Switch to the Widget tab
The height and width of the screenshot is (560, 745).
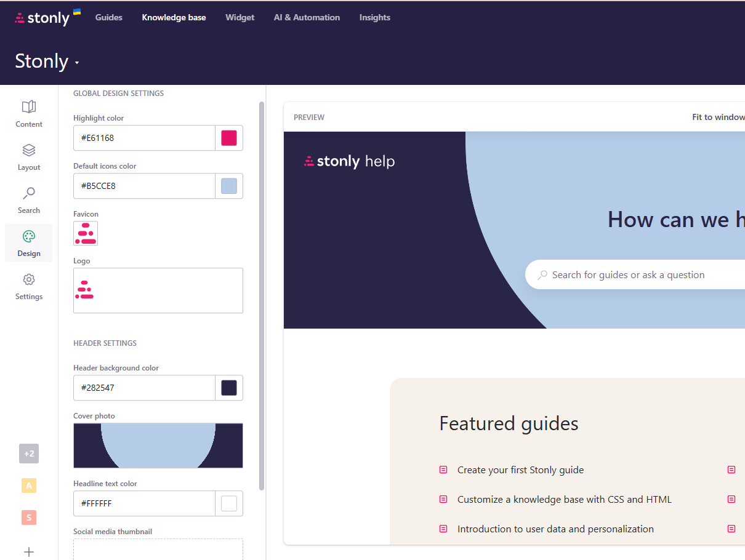click(240, 17)
